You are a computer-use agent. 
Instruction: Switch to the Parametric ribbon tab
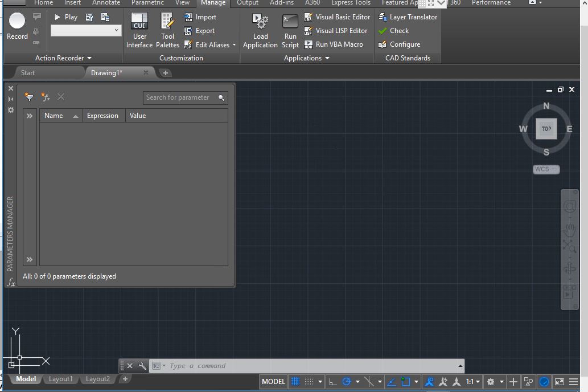[x=147, y=3]
